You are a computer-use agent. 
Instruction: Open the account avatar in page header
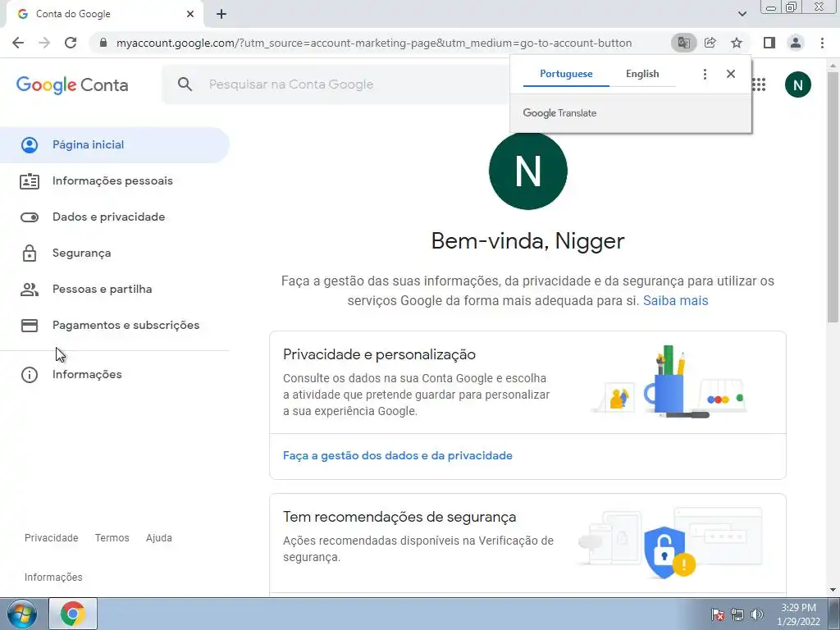pyautogui.click(x=797, y=84)
